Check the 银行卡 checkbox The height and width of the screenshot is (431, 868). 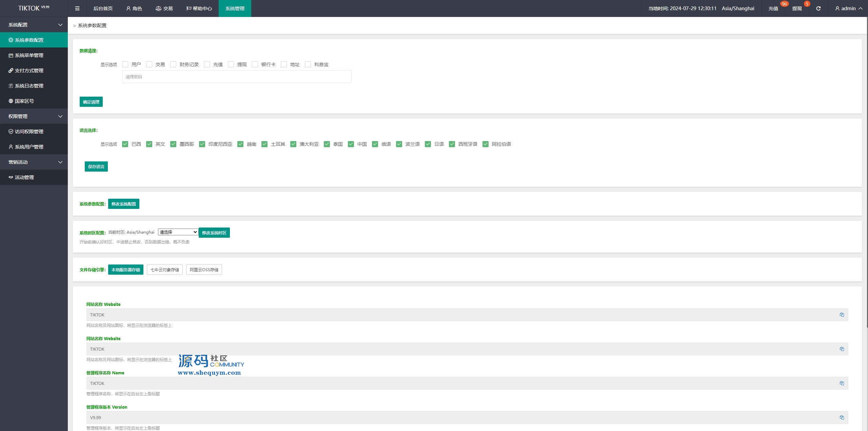255,64
